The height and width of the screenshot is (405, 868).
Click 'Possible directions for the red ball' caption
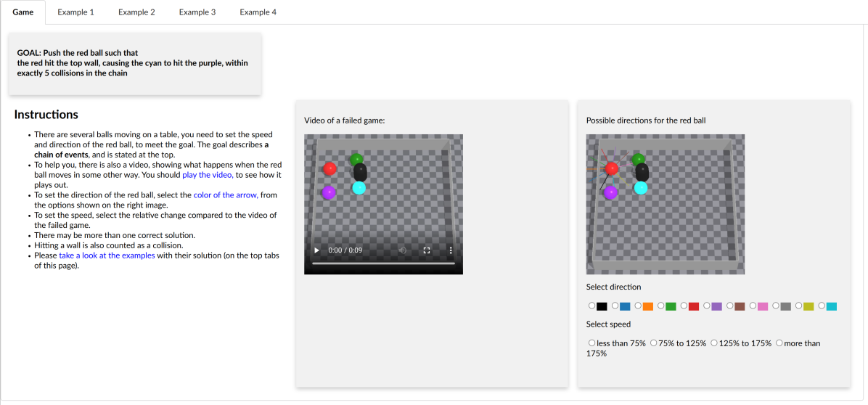click(645, 120)
